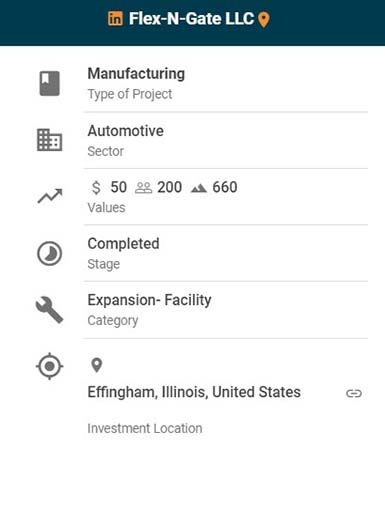Image resolution: width=385 pixels, height=527 pixels.
Task: Click the wrench icon beside Category
Action: point(49,310)
